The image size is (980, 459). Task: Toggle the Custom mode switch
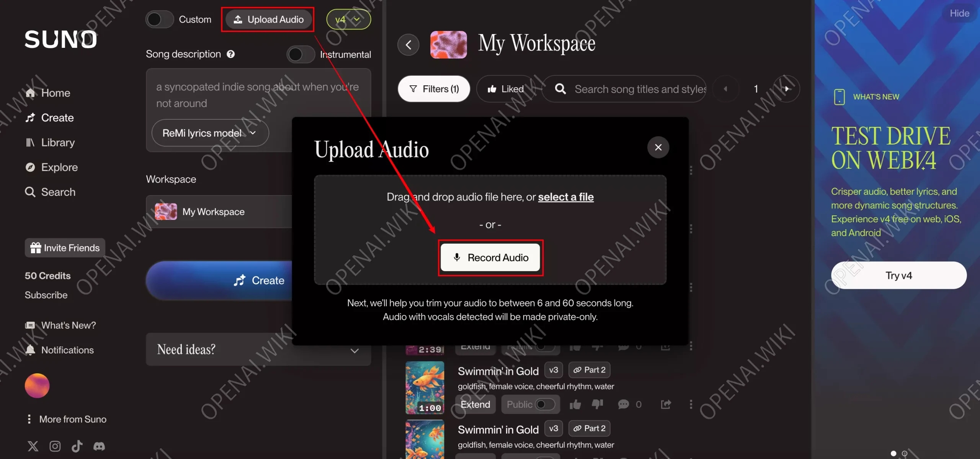[160, 19]
